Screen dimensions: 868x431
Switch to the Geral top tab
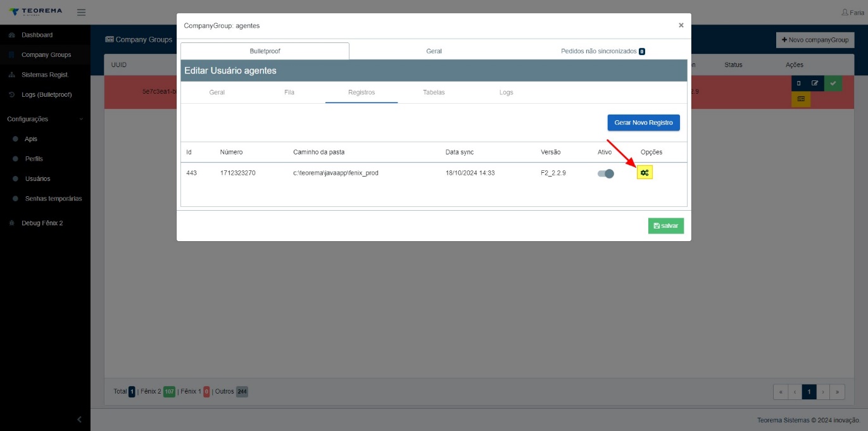tap(434, 51)
